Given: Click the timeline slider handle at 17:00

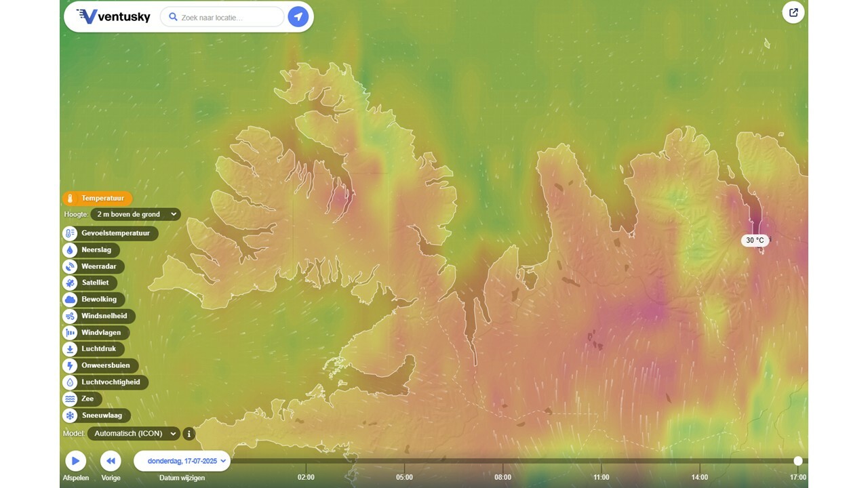Looking at the screenshot, I should [x=798, y=461].
